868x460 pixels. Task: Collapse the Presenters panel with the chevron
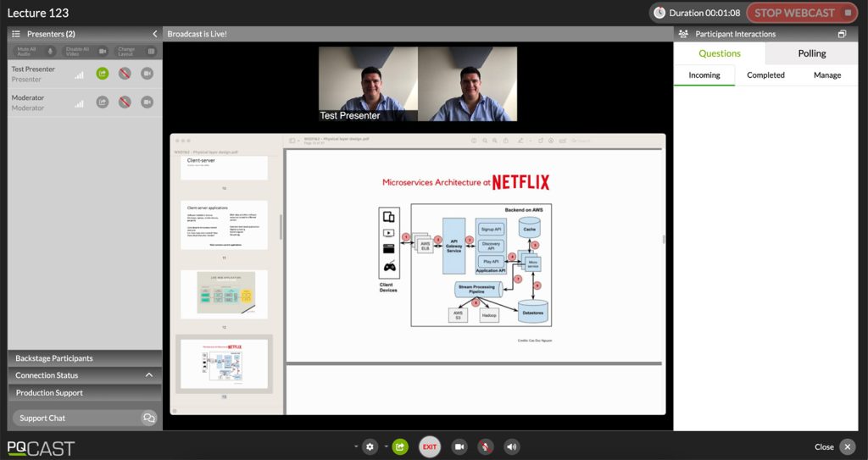[154, 34]
